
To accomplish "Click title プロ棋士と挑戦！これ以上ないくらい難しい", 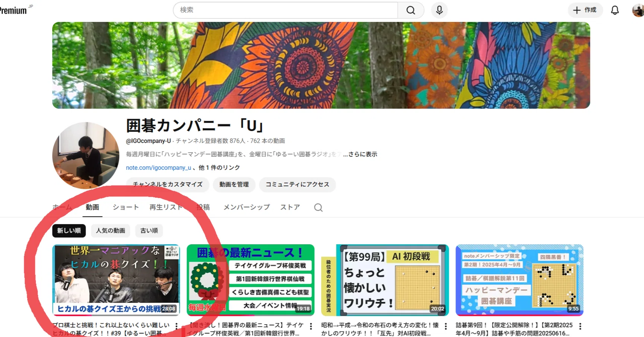I will [x=111, y=329].
